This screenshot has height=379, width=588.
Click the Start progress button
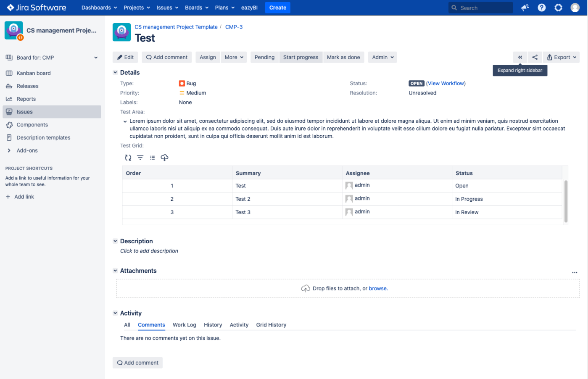(x=301, y=57)
